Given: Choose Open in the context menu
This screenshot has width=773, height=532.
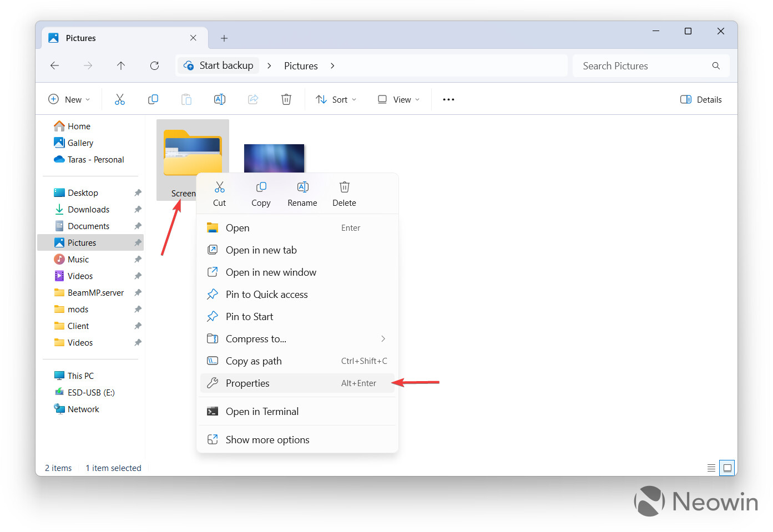Looking at the screenshot, I should click(297, 228).
